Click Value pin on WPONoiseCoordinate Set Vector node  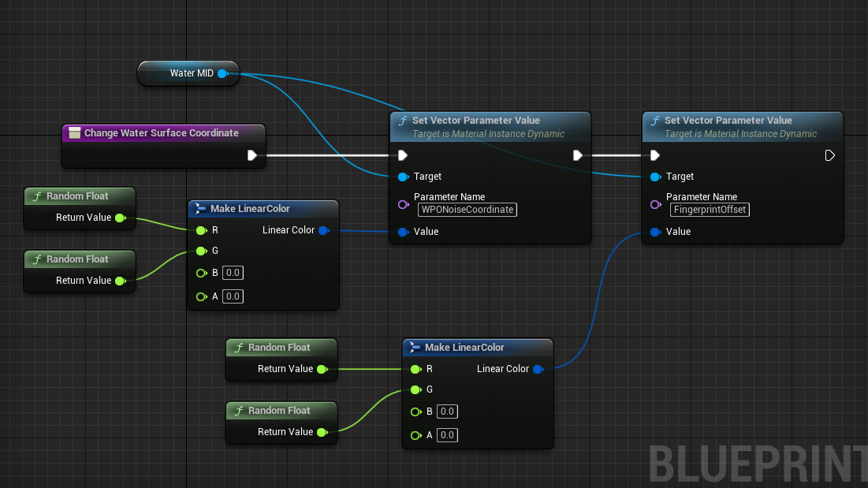click(404, 232)
